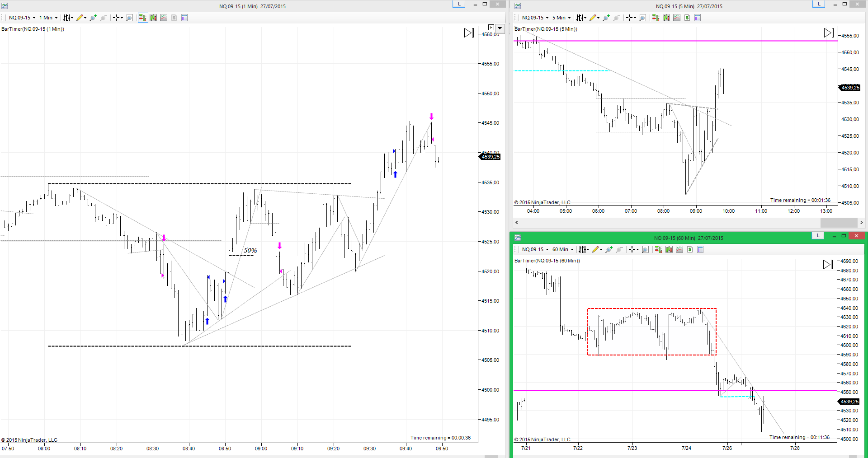Toggle the L link button on 5 Min window
The image size is (868, 458).
pyautogui.click(x=819, y=4)
